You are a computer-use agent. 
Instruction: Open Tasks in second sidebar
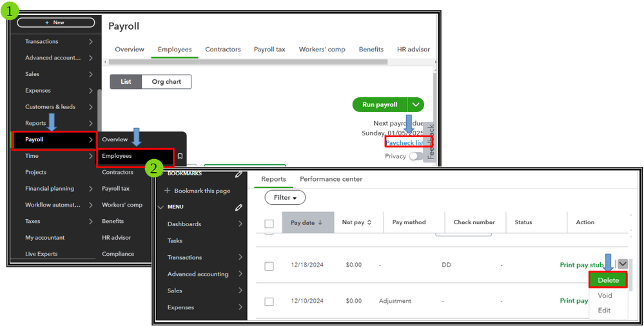tap(175, 241)
